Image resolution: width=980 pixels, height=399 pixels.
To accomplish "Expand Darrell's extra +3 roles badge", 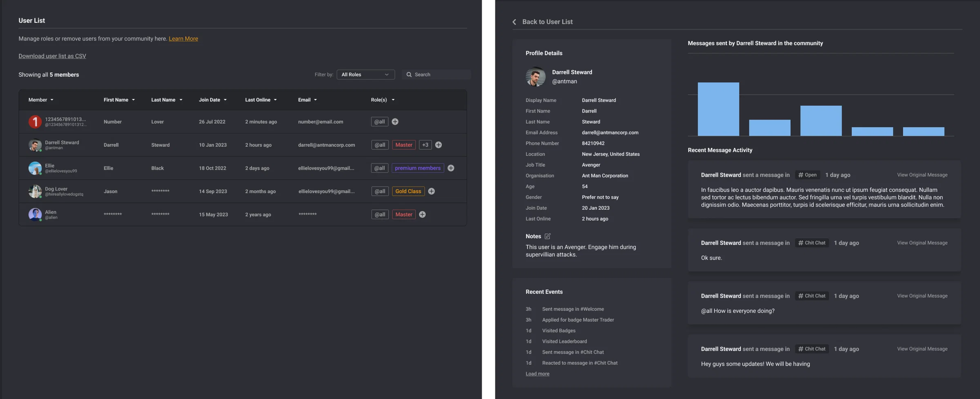I will 425,145.
